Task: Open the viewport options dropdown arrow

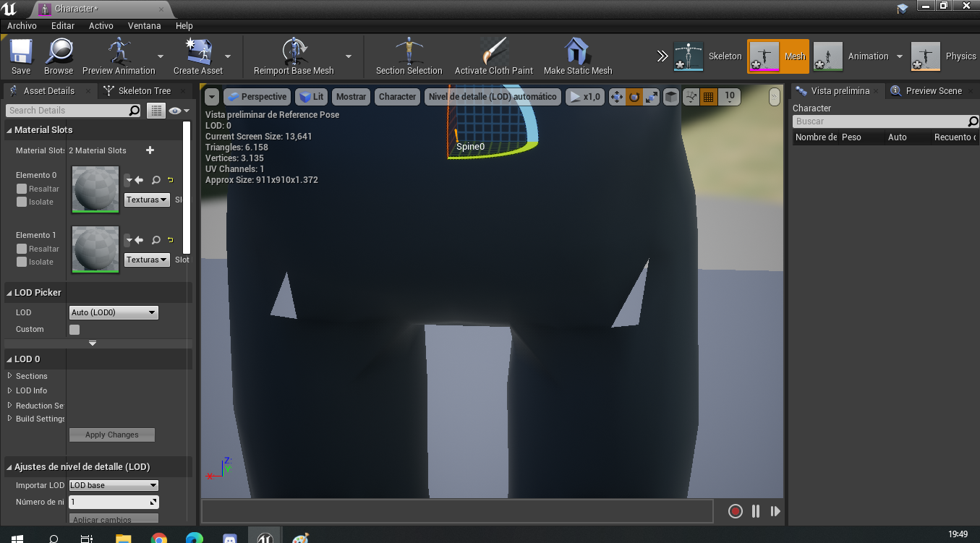Action: click(x=212, y=97)
